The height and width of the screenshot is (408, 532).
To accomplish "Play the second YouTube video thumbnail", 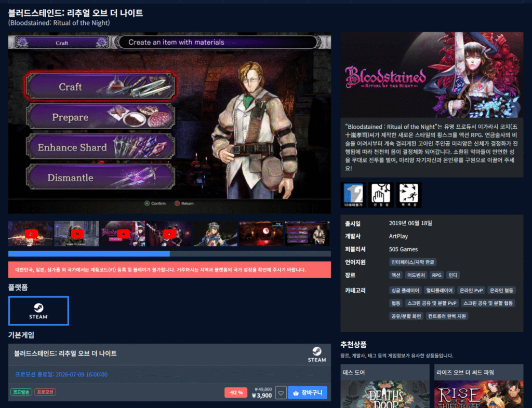I will click(x=77, y=234).
